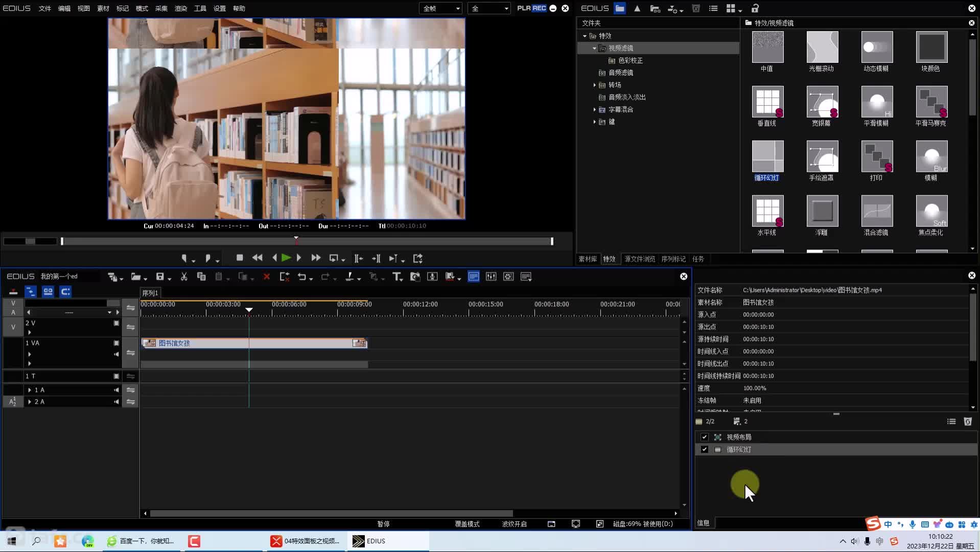
Task: Open the 渲染 menu
Action: point(181,8)
